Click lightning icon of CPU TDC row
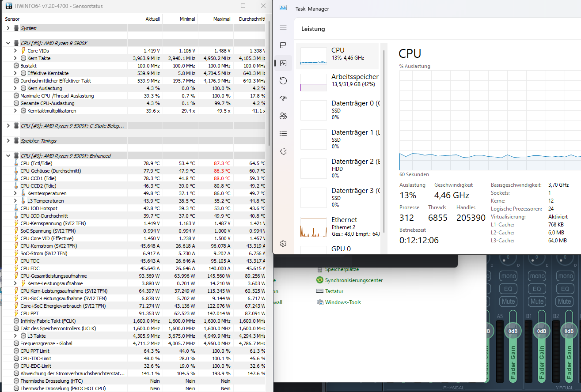The height and width of the screenshot is (392, 581). pyautogui.click(x=16, y=261)
